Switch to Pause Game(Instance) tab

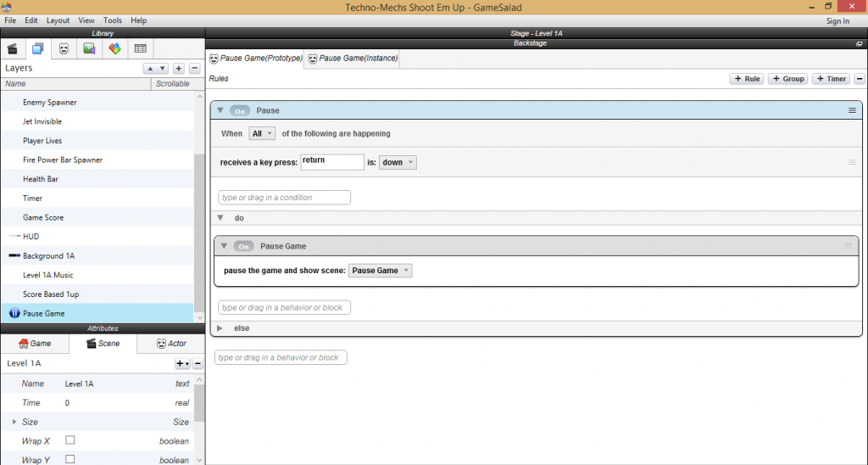tap(353, 59)
